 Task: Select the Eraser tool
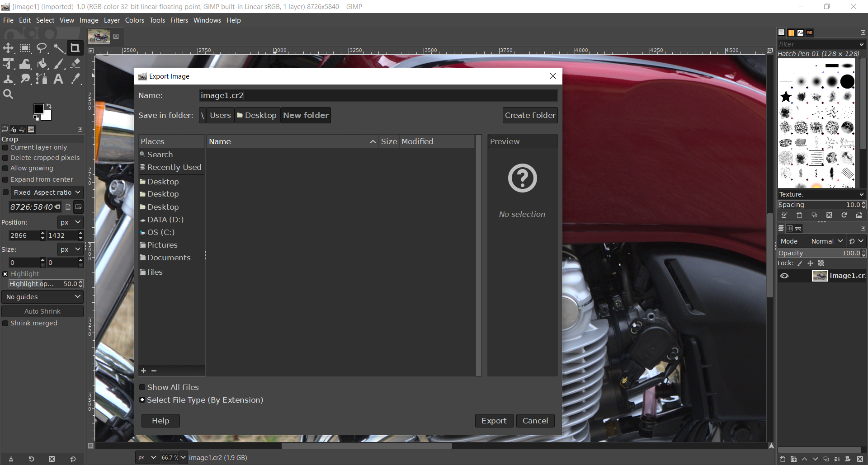(x=75, y=64)
